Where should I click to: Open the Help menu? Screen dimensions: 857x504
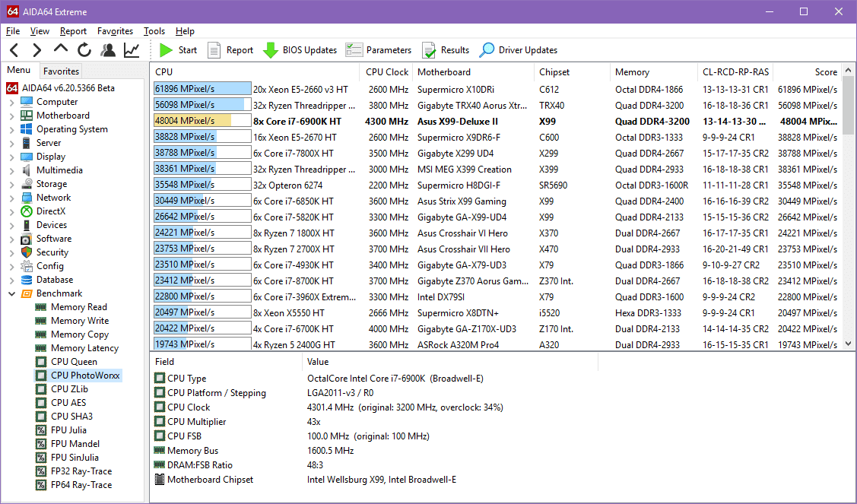point(185,31)
